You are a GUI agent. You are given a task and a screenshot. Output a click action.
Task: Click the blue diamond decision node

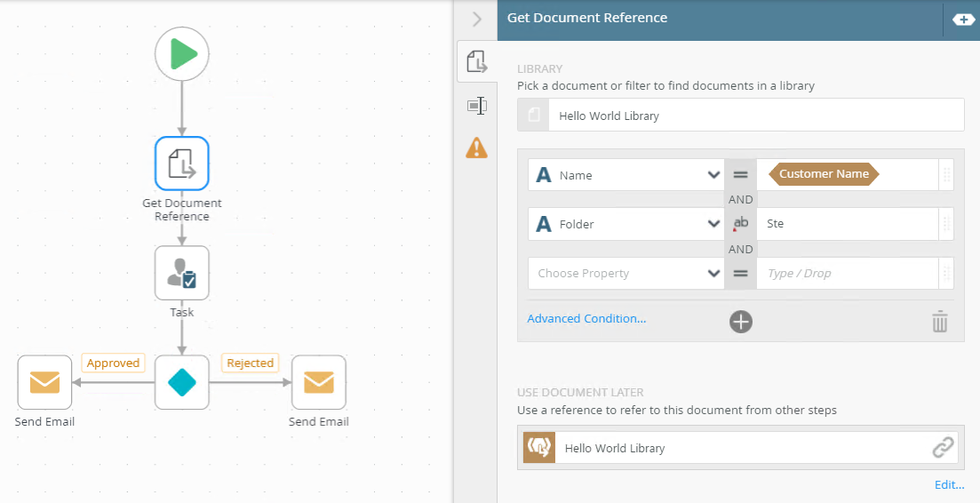click(x=182, y=382)
